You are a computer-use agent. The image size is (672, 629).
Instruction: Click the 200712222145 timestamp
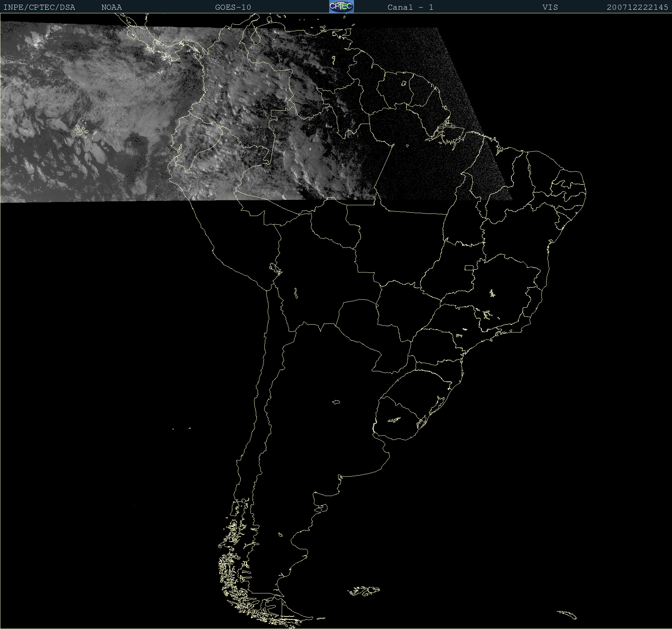click(x=638, y=7)
